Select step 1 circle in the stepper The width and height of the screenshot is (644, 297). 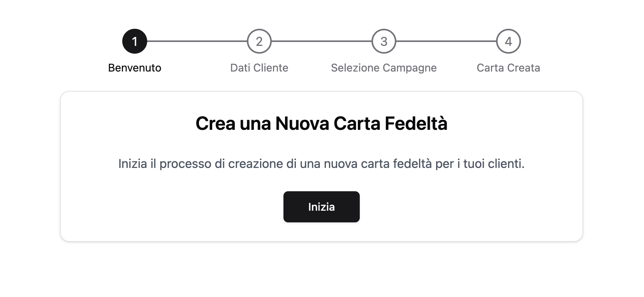(x=135, y=41)
